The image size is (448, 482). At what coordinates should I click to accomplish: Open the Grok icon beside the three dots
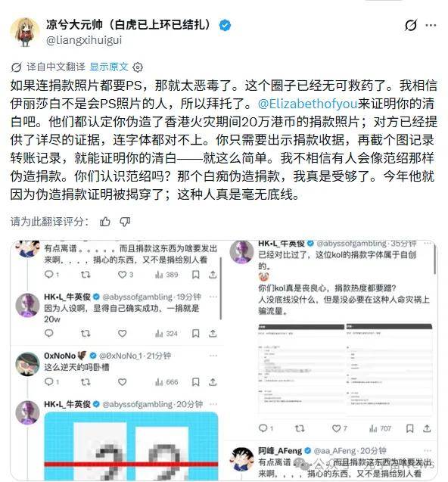(411, 25)
